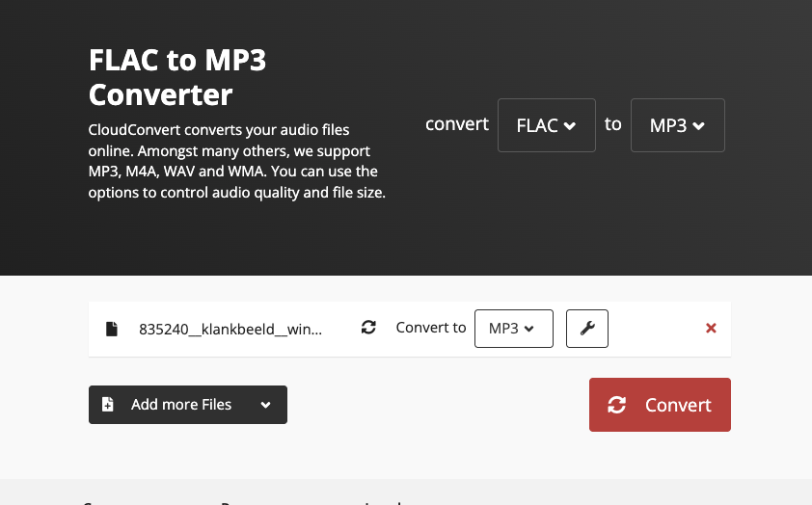
Task: Click the chevron inside the file row's MP3 selector
Action: coord(528,330)
